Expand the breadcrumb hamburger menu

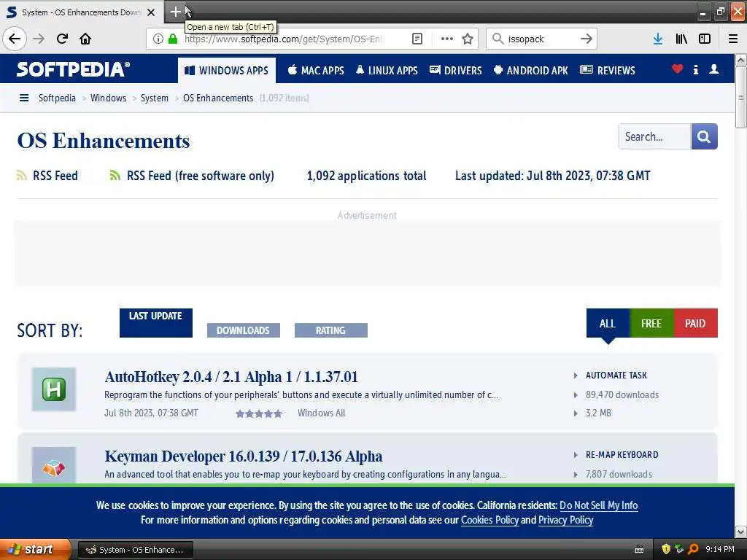[x=24, y=98]
